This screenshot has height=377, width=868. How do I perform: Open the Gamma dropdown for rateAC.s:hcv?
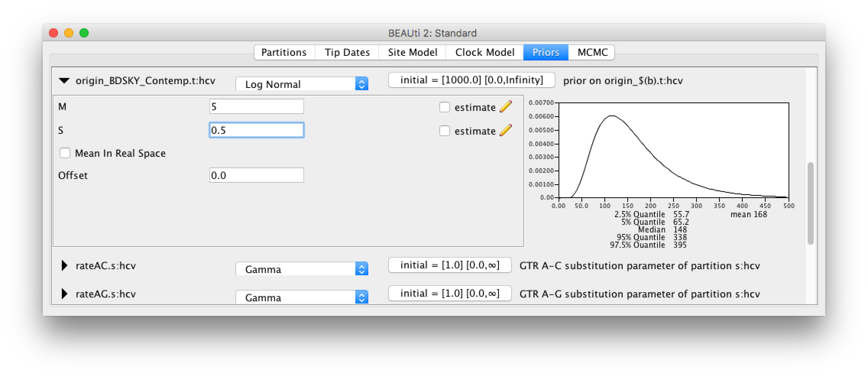click(x=302, y=269)
